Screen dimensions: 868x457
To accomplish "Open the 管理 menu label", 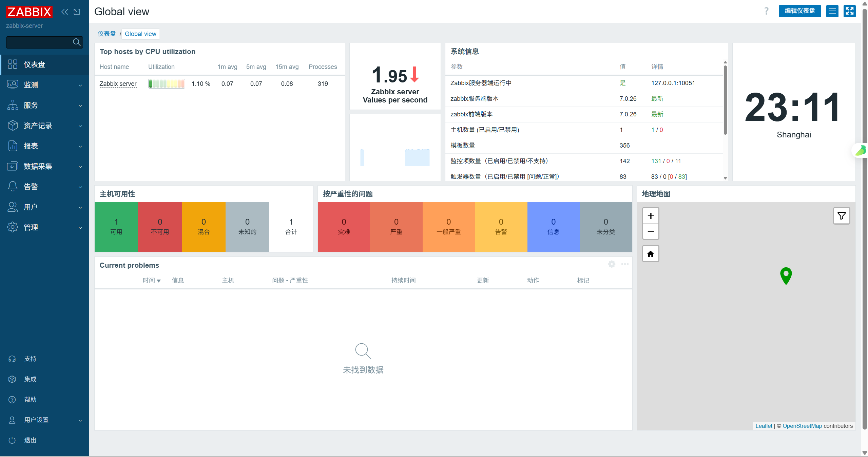I will [x=31, y=227].
